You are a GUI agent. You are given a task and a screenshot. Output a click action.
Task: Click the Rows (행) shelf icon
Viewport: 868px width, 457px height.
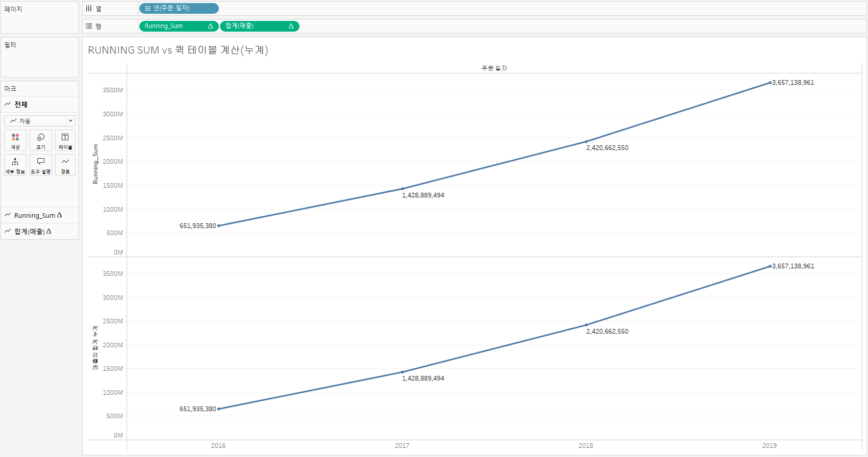pyautogui.click(x=89, y=26)
